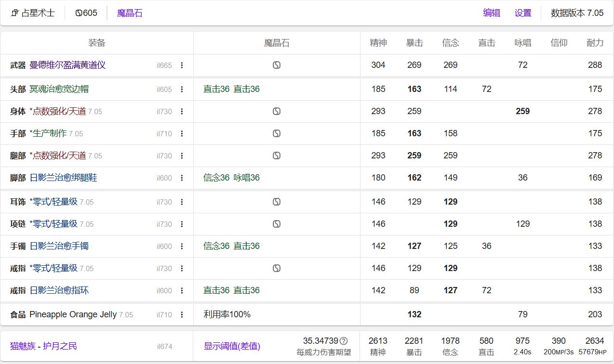Open the kebab menu for the 武器 row
Viewport: 614px width, 364px height.
click(182, 65)
